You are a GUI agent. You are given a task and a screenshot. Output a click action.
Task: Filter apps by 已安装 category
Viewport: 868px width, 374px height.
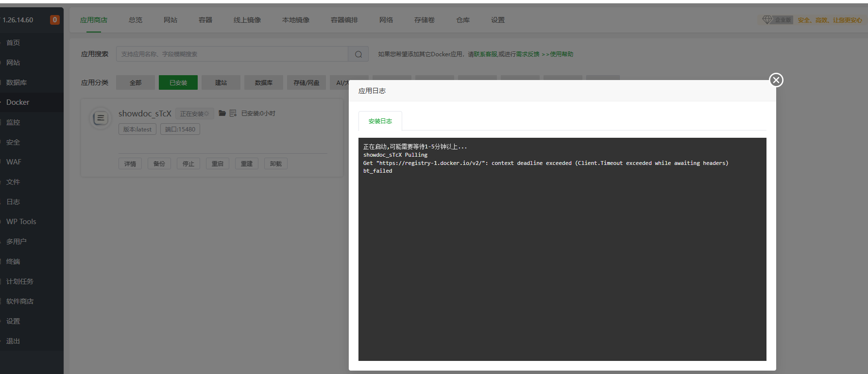178,83
